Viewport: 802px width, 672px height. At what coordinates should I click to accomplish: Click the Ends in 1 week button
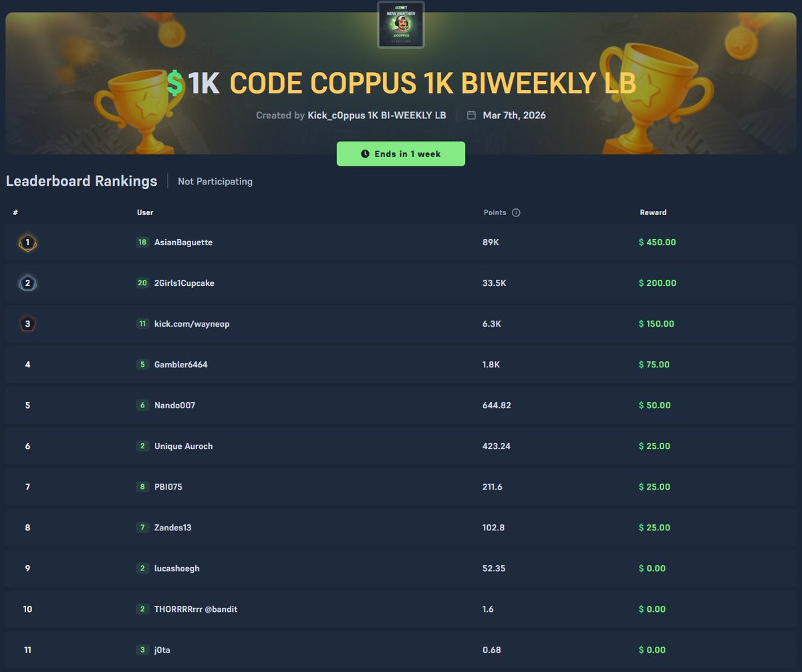point(401,154)
